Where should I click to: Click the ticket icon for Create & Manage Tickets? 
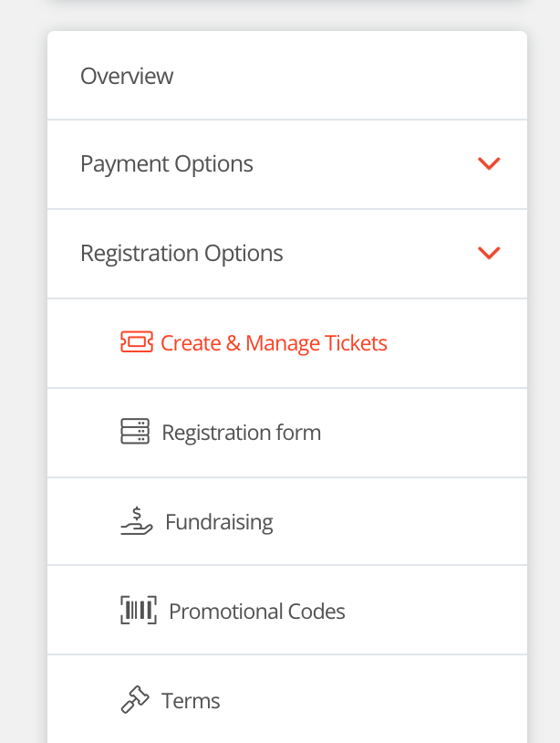pos(136,342)
